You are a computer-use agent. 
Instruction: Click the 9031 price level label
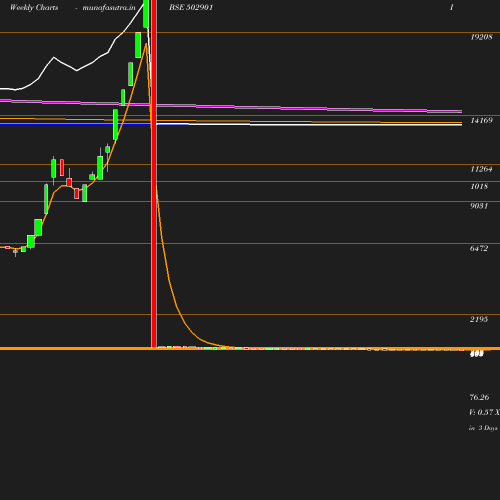coord(479,206)
